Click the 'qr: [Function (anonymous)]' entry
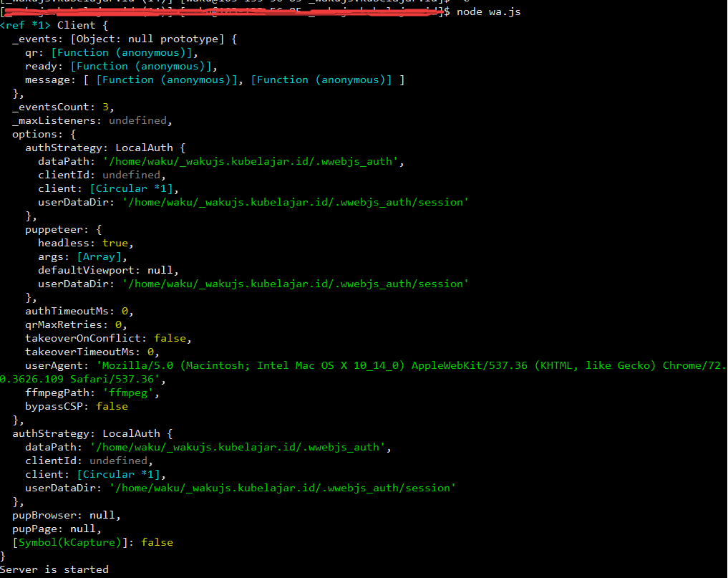 112,52
